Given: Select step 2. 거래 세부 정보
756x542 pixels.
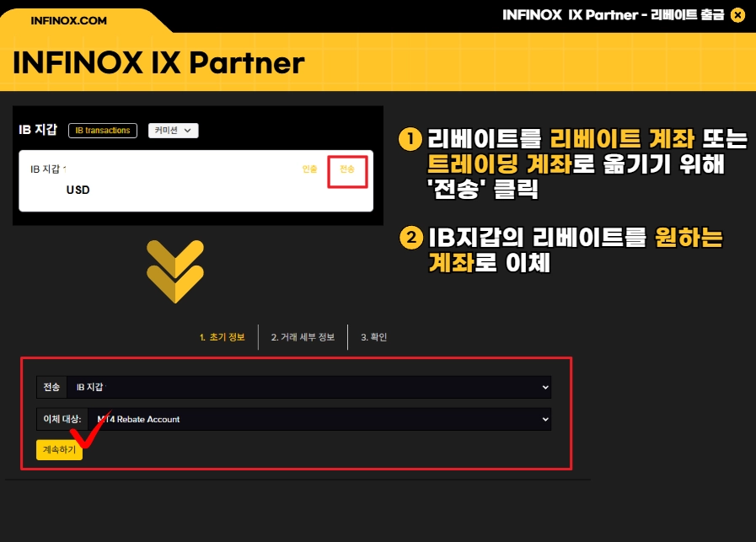Looking at the screenshot, I should pos(303,337).
